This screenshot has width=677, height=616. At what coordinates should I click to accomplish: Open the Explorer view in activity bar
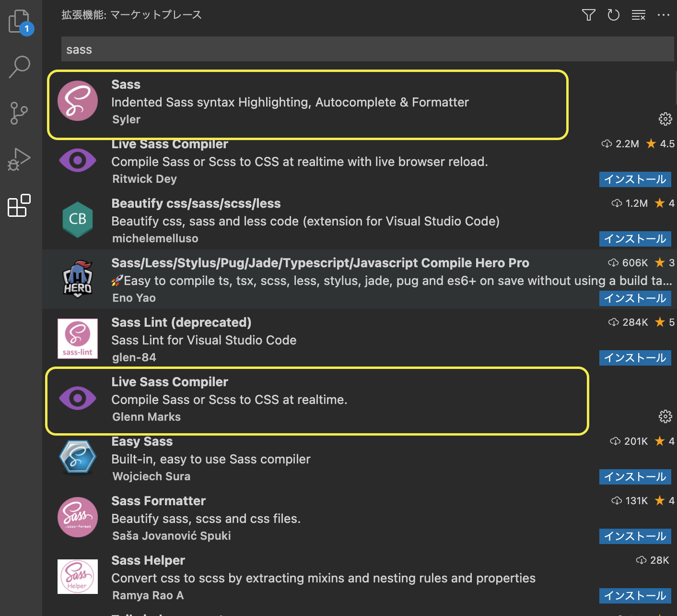[21, 22]
